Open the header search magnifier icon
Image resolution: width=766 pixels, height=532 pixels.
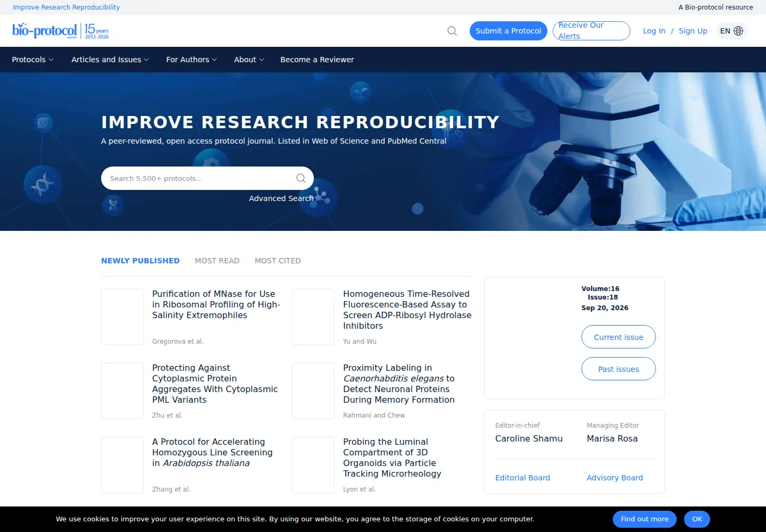coord(452,31)
